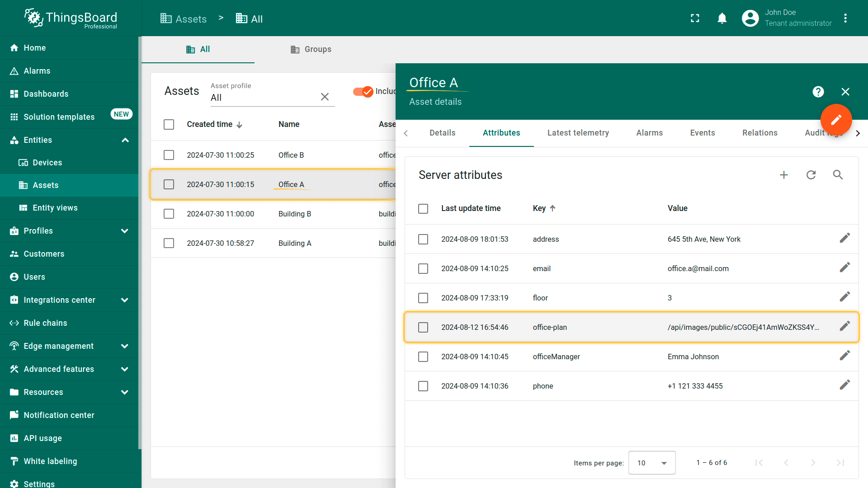Check the email attribute checkbox
868x488 pixels.
(423, 268)
